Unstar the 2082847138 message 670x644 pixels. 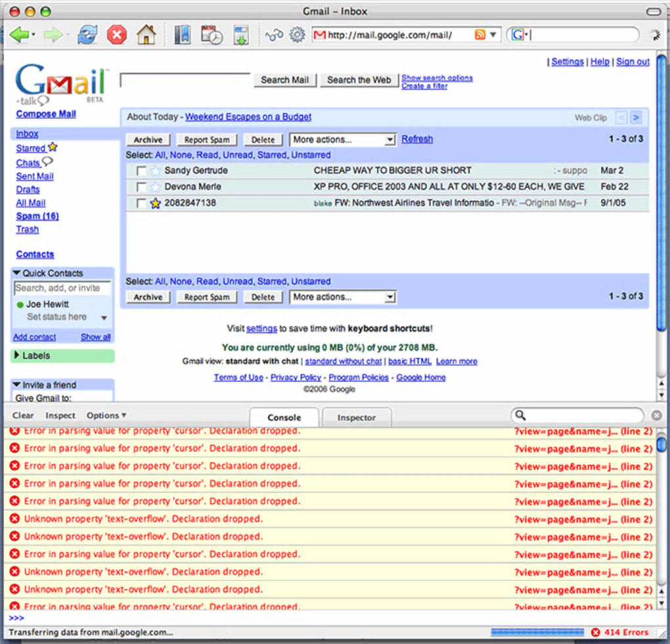(x=156, y=204)
